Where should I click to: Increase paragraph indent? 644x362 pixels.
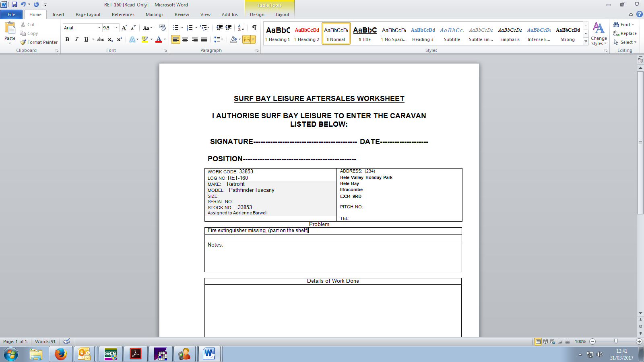click(x=229, y=28)
